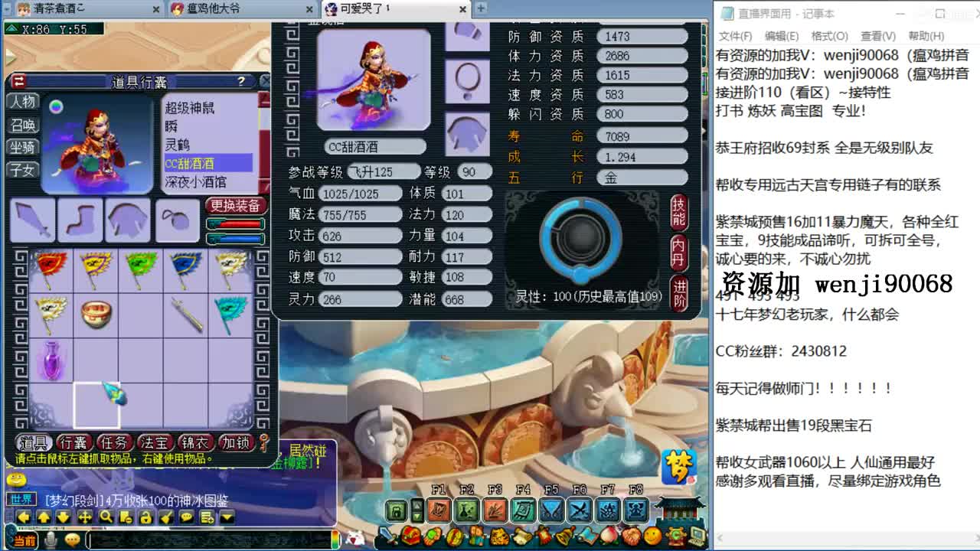
Task: Click the hotbar page stepper arrows
Action: (417, 510)
